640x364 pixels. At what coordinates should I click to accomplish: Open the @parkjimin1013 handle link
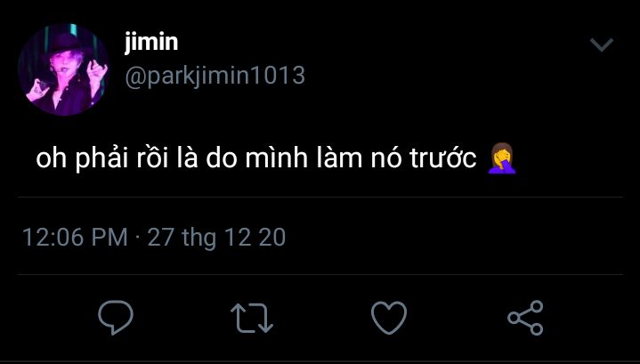215,76
